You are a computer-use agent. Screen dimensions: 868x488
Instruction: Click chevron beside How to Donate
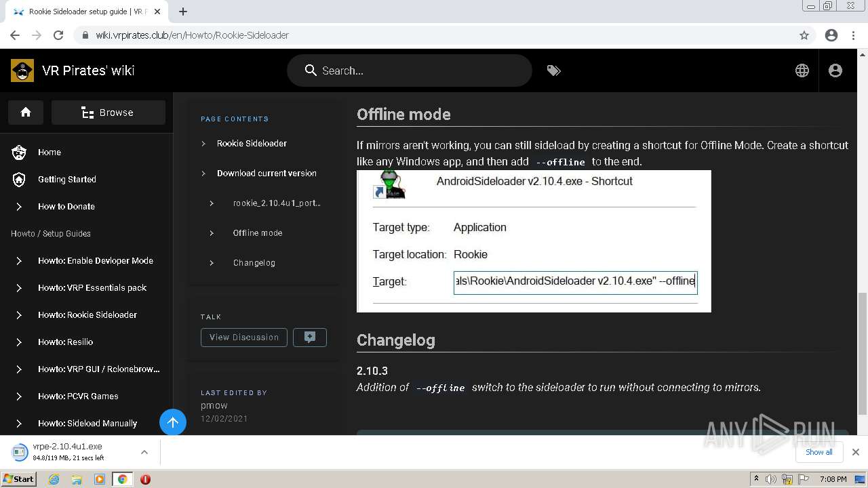19,207
